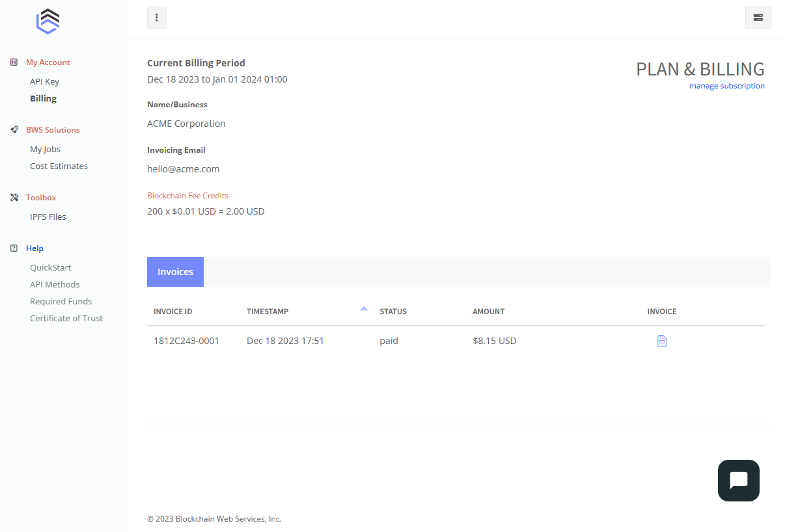785x532 pixels.
Task: Open IPFS Files in Toolbox
Action: point(48,217)
